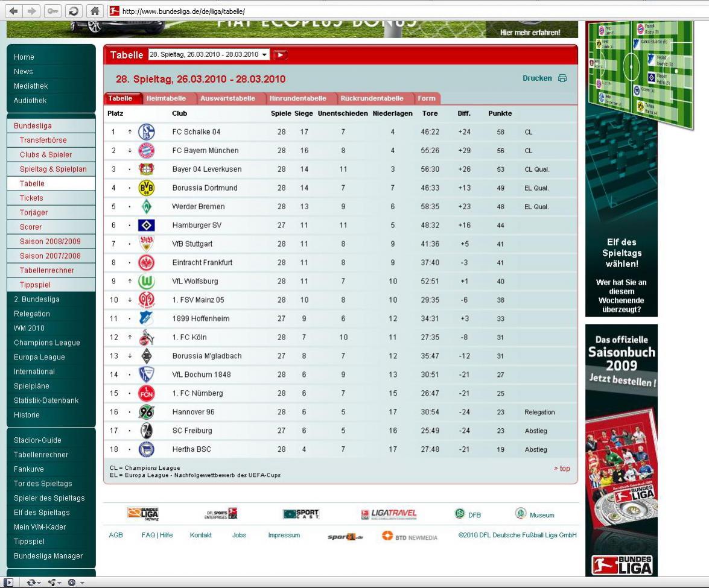Click the FC Schalke 04 club logo
709x588 pixels.
pos(147,132)
